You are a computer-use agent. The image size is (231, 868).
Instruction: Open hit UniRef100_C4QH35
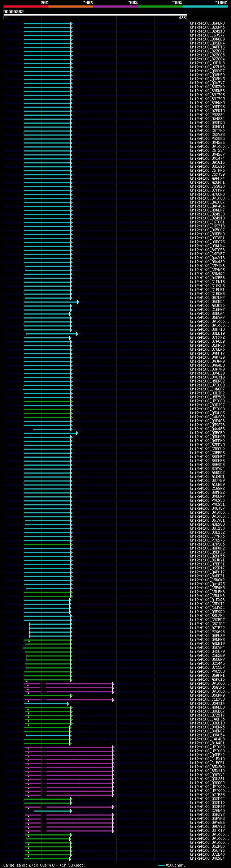coord(207,719)
